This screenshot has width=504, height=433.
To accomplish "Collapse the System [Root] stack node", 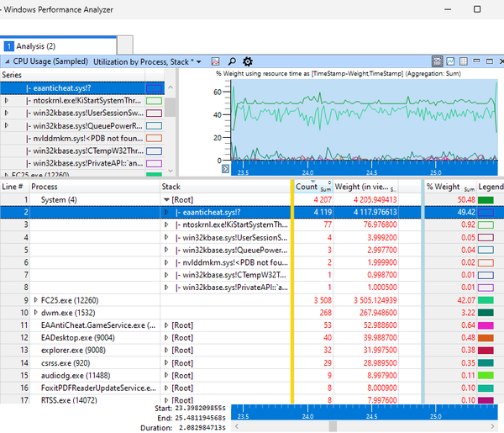I will (165, 200).
